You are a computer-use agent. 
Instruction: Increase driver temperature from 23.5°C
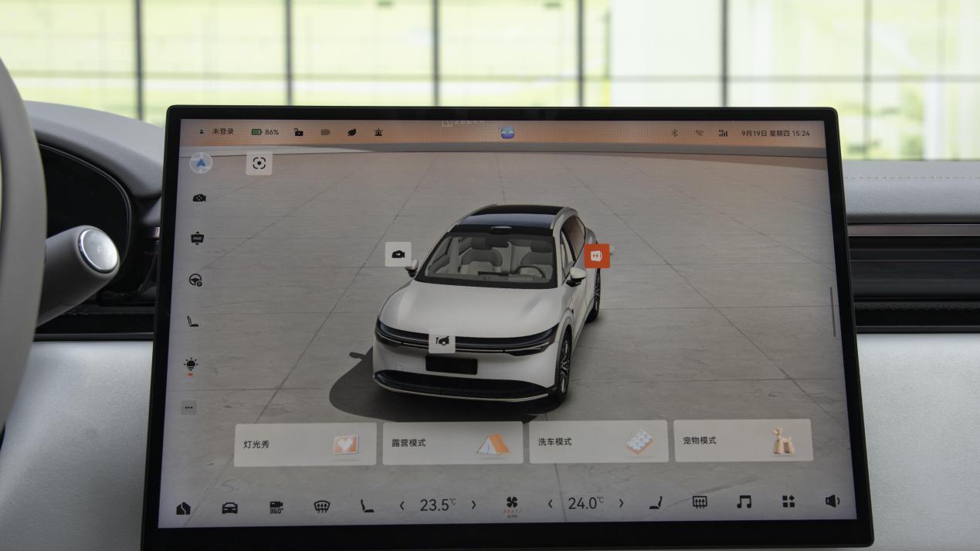(473, 505)
